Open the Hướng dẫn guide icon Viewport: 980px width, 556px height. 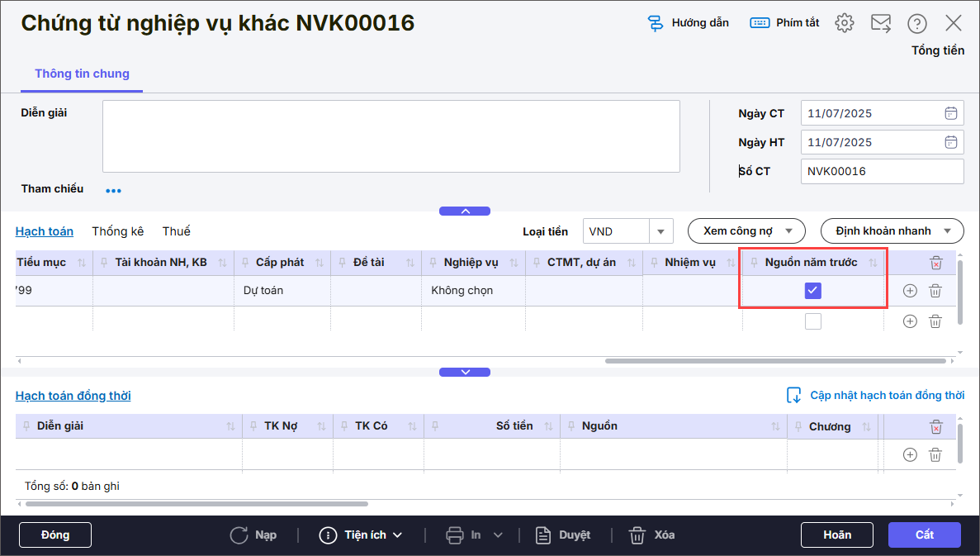click(x=655, y=23)
